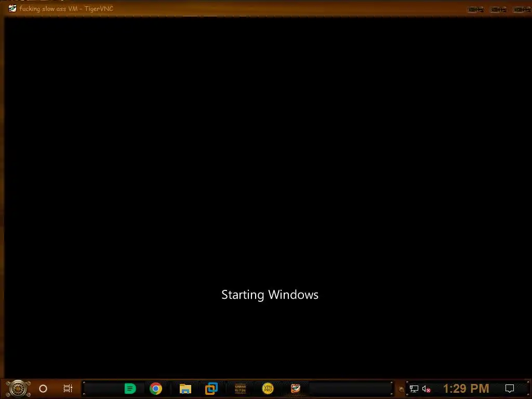The image size is (532, 399).
Task: Minimize the TigerVNC window
Action: click(x=476, y=9)
